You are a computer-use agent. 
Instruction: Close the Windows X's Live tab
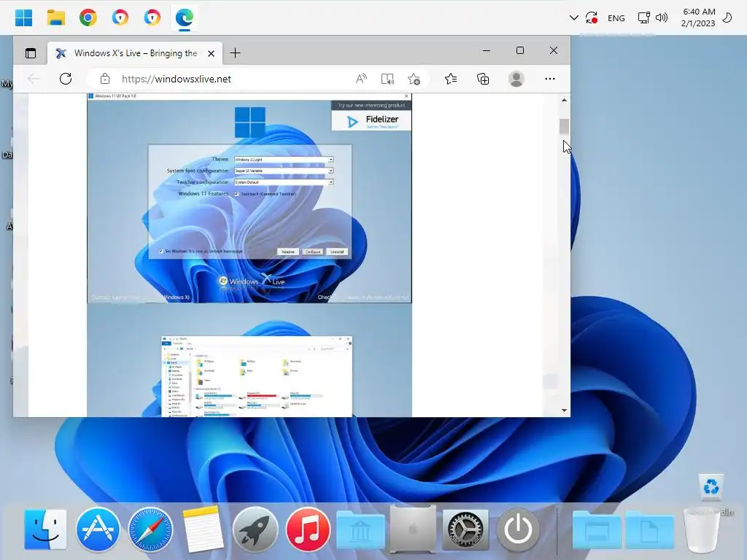tap(211, 53)
